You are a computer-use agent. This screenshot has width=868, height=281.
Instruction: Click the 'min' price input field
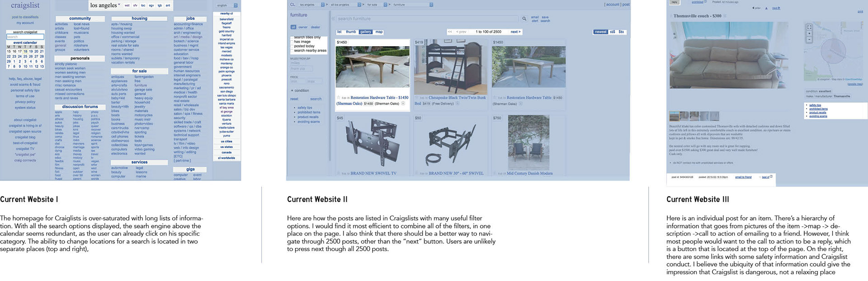click(298, 82)
